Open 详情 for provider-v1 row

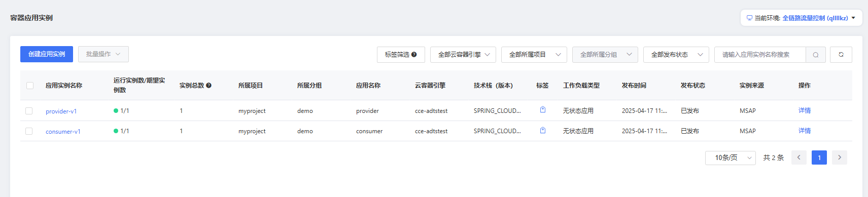805,110
